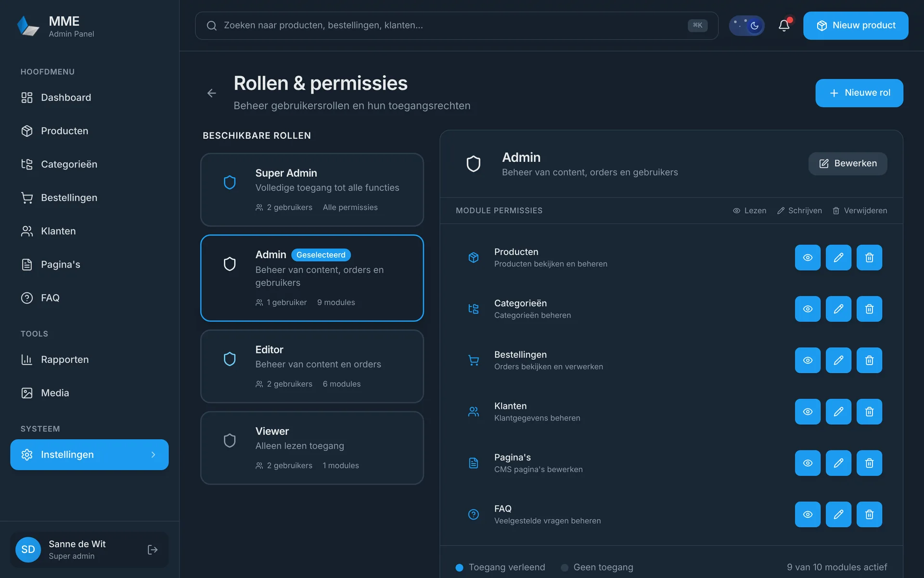This screenshot has width=924, height=578.
Task: Click the back arrow next to Rollen & permissies
Action: click(x=212, y=93)
